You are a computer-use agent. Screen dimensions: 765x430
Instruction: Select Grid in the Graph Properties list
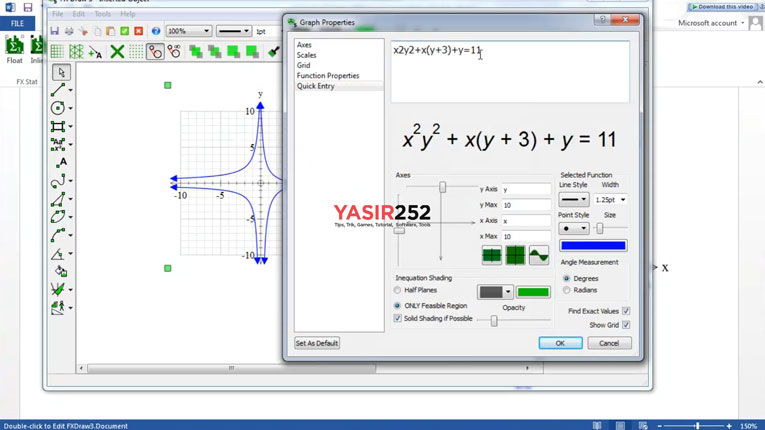[x=303, y=65]
